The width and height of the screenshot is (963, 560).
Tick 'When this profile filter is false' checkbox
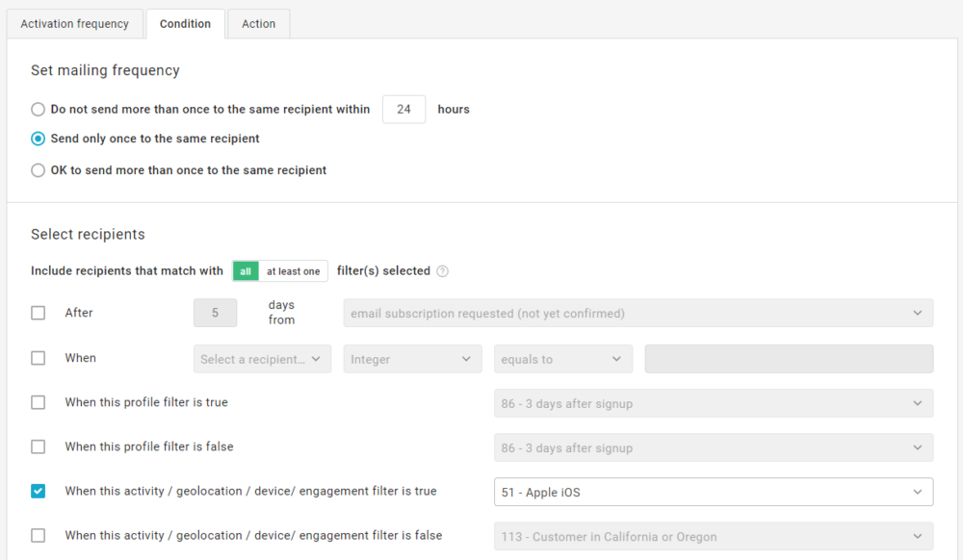[38, 446]
